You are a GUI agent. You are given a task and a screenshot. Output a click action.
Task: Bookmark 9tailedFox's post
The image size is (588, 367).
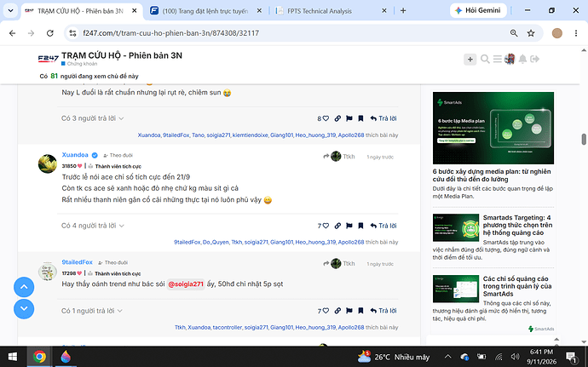pos(360,311)
